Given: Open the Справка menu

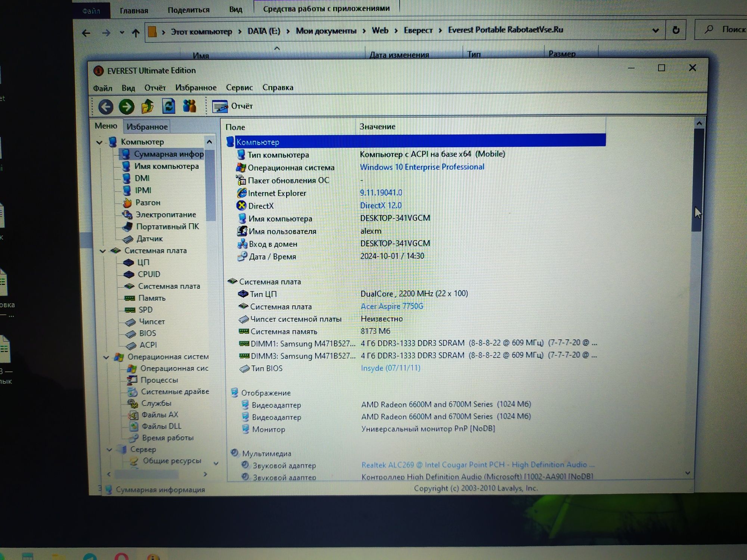Looking at the screenshot, I should coord(278,87).
